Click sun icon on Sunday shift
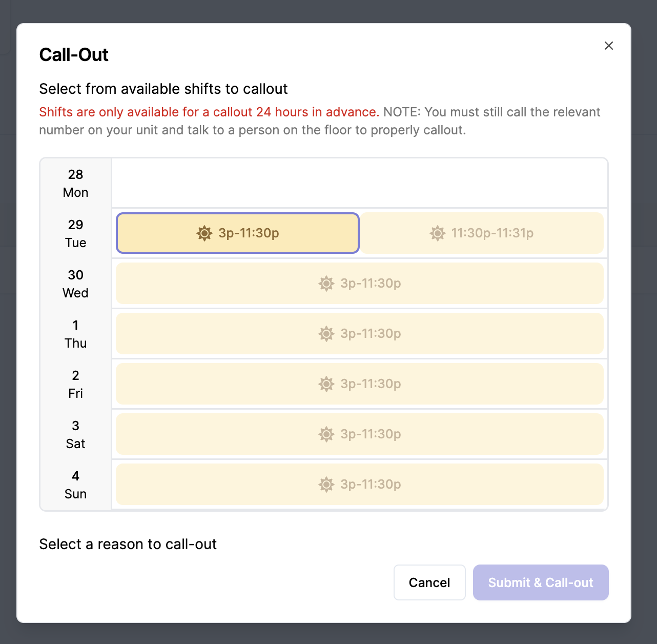 [x=326, y=485]
